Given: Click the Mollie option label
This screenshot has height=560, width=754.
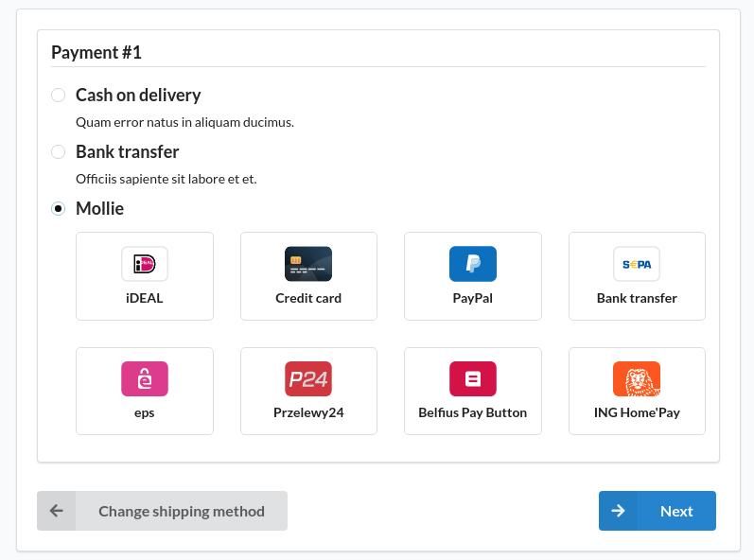Looking at the screenshot, I should click(x=100, y=209).
